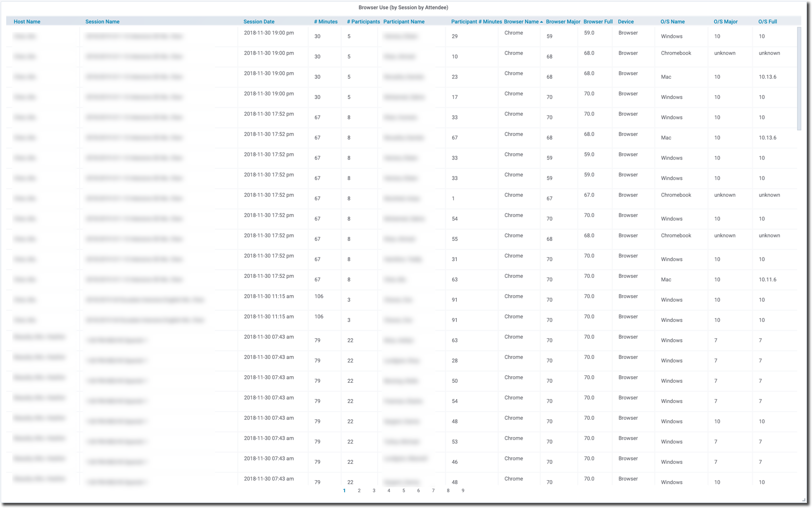Click the O/S Full column header

pyautogui.click(x=767, y=22)
